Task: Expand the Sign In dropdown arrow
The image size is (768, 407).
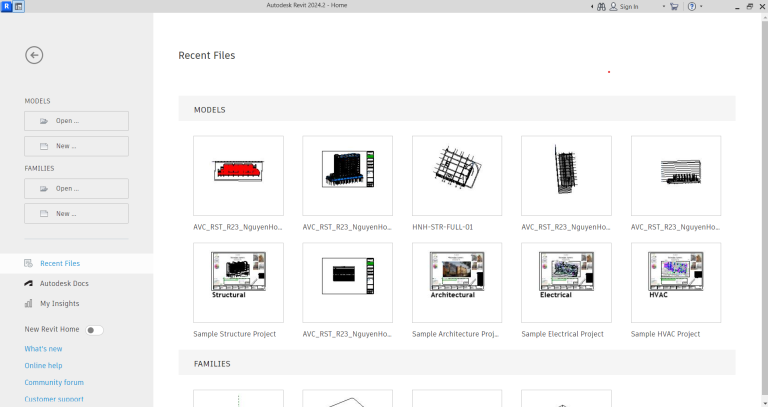Action: [664, 6]
